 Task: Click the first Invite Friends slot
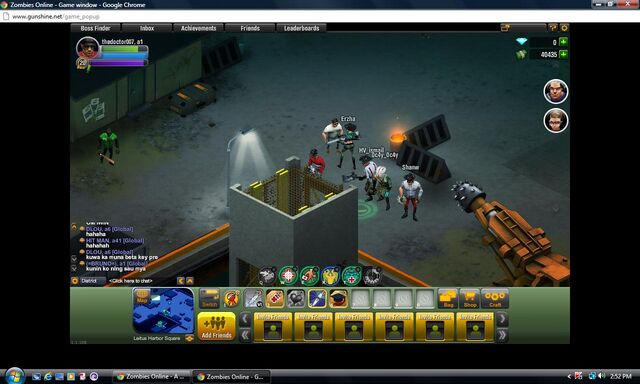(x=273, y=327)
